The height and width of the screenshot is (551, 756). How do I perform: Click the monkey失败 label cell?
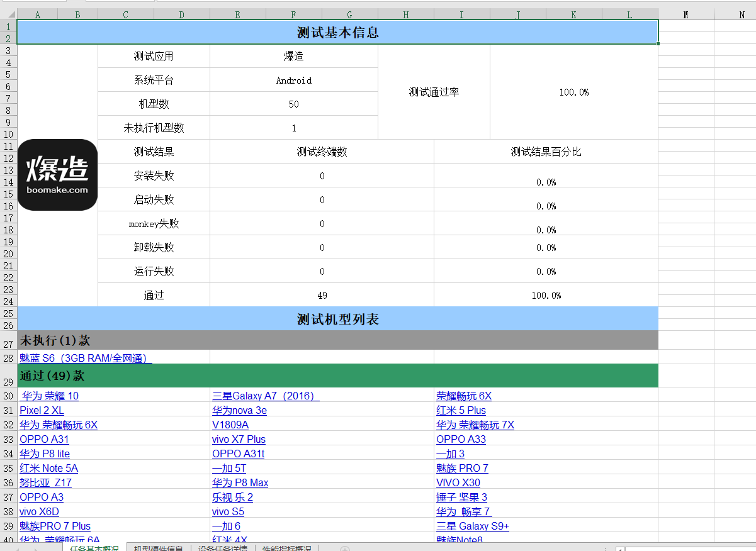coord(154,223)
